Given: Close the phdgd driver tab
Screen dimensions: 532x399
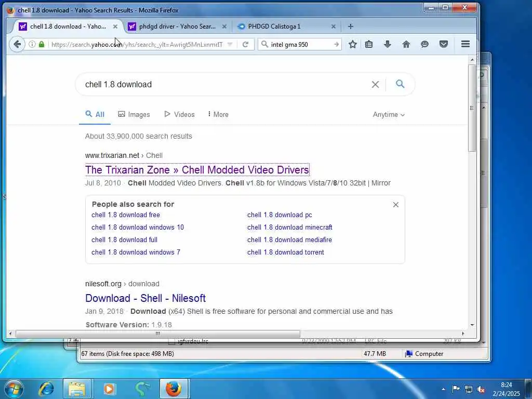Looking at the screenshot, I should coord(224,26).
